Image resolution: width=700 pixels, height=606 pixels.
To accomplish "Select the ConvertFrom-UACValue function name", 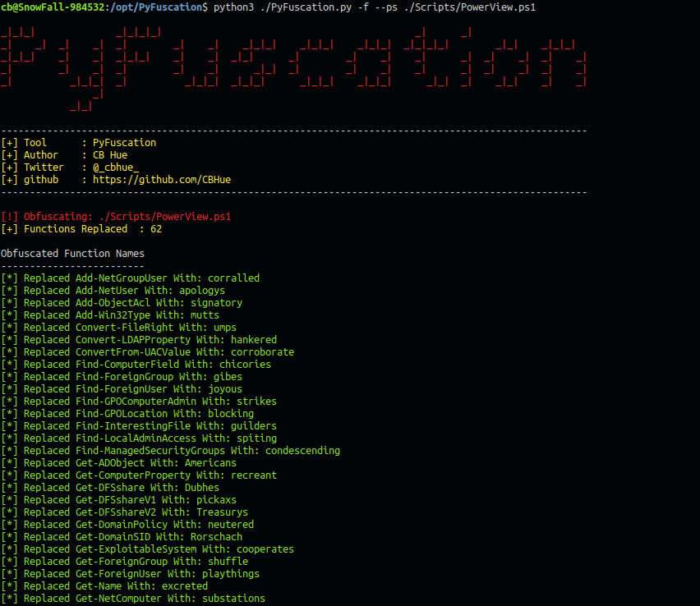I will (x=133, y=352).
